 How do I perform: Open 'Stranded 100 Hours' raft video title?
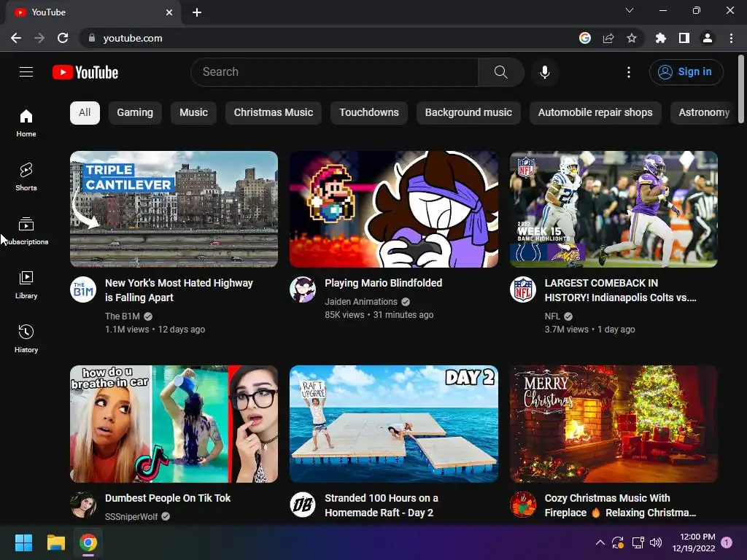click(x=382, y=505)
